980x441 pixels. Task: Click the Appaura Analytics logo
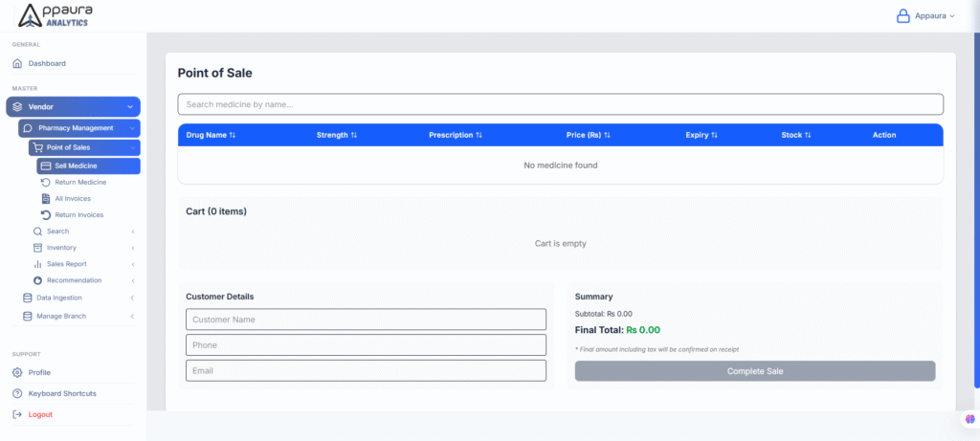coord(56,15)
